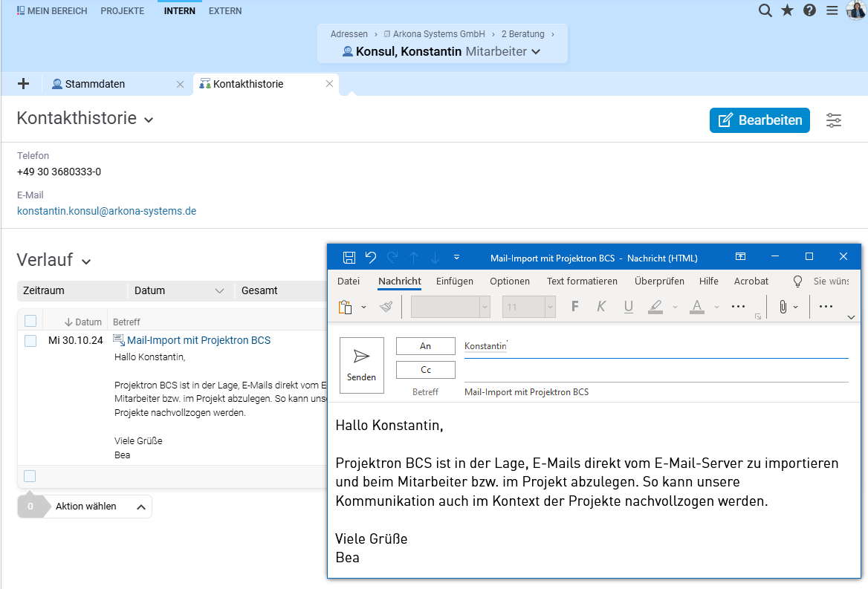The height and width of the screenshot is (589, 868).
Task: Click the An recipient button
Action: point(425,346)
